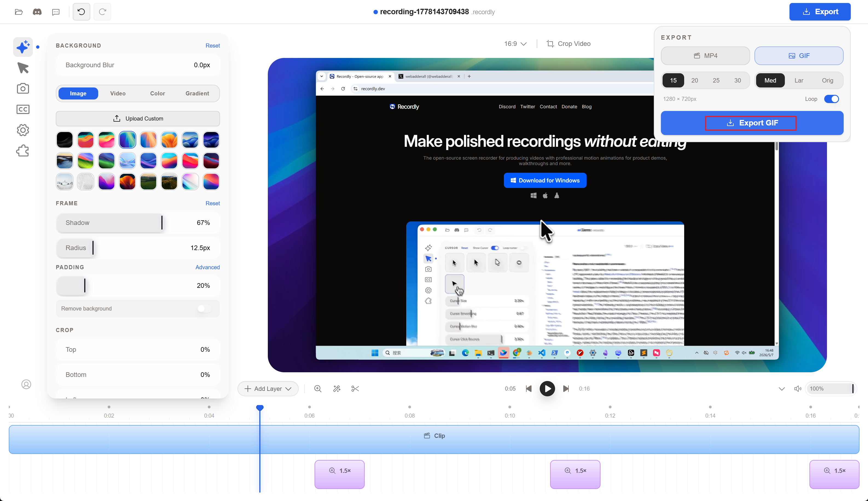Click the top Export button
Image resolution: width=868 pixels, height=501 pixels.
[x=820, y=12]
